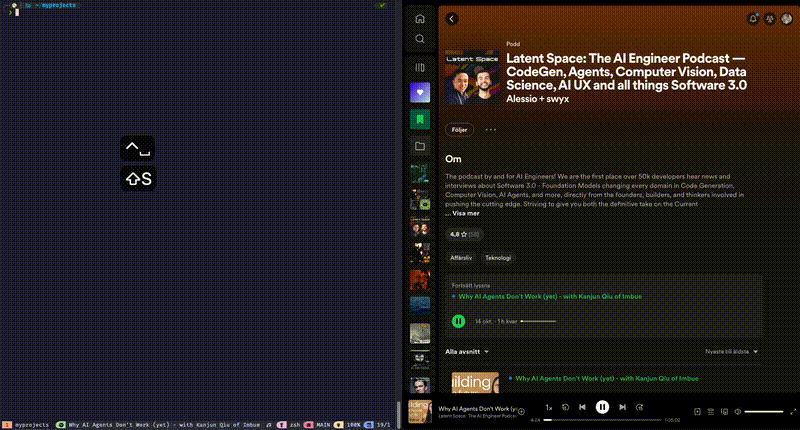This screenshot has height=430, width=800.
Task: Open the play queue
Action: [711, 412]
